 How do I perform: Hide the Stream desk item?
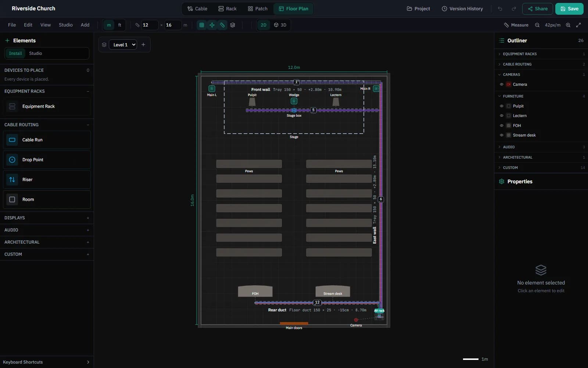[502, 135]
